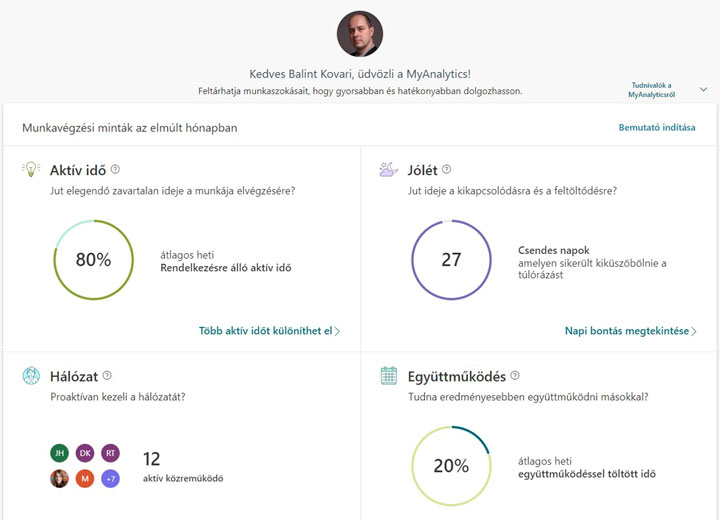Image resolution: width=720 pixels, height=520 pixels.
Task: Click the Hálózat heading
Action: coord(74,377)
